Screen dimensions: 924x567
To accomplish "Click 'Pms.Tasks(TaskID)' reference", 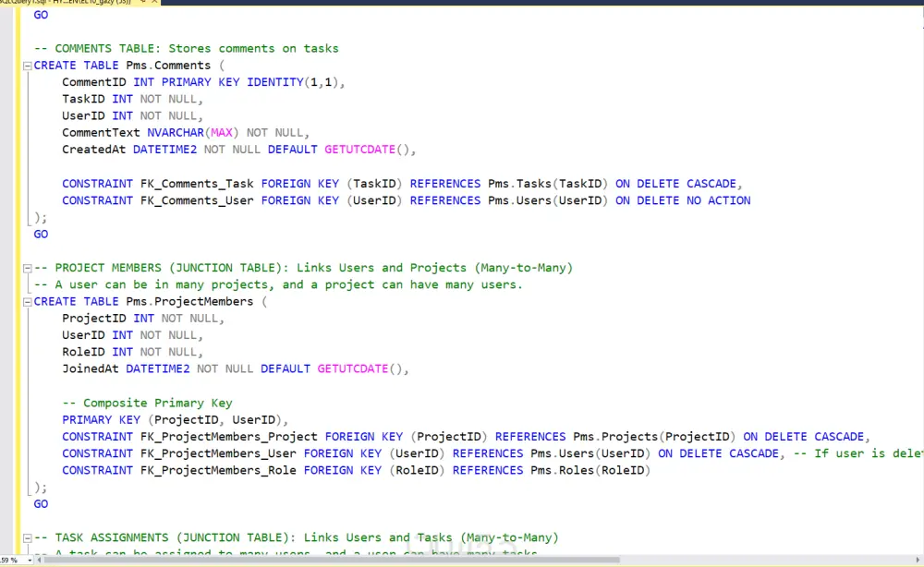I will pyautogui.click(x=548, y=184).
